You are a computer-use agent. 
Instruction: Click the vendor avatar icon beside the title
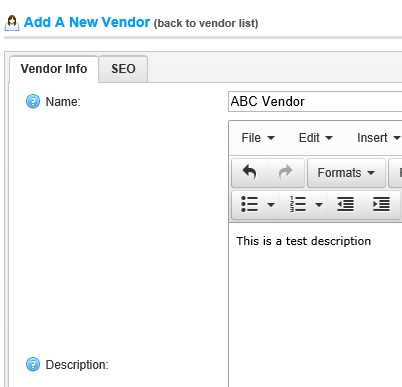coord(12,23)
